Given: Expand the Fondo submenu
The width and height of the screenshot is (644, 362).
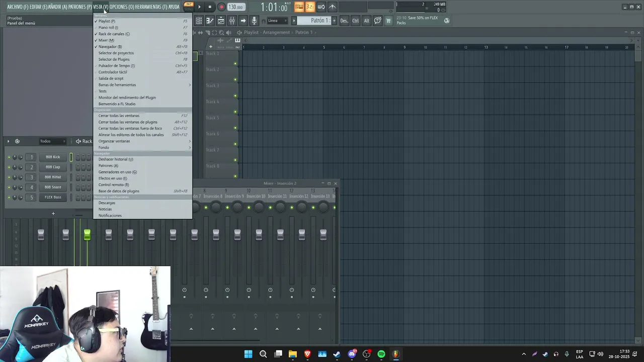Looking at the screenshot, I should coord(143,147).
